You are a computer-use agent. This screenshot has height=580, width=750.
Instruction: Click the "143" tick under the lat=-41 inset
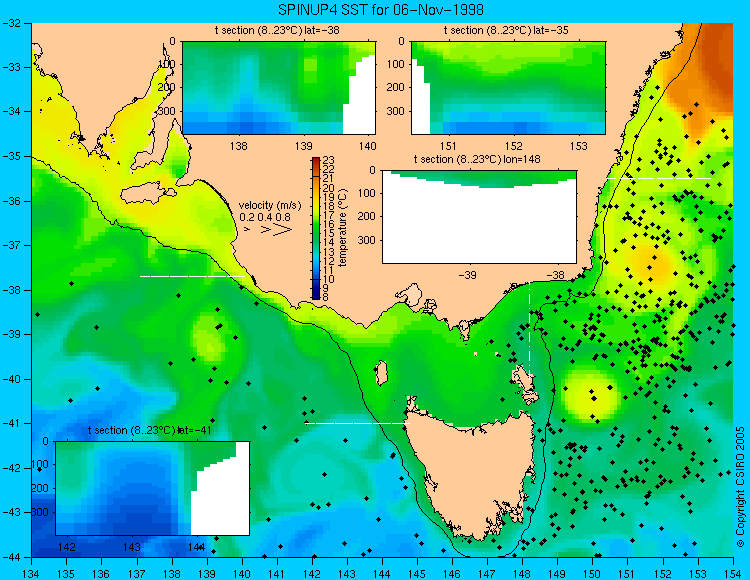(x=132, y=547)
